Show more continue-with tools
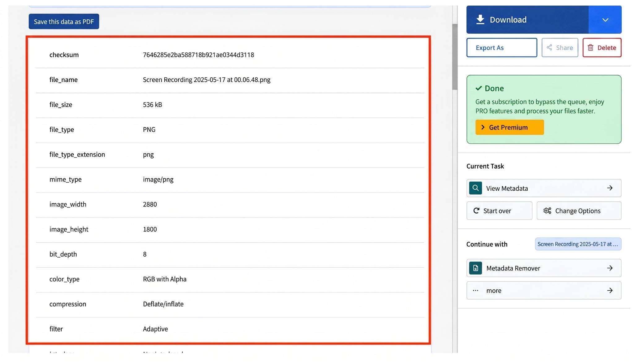The height and width of the screenshot is (364, 634). click(x=544, y=290)
